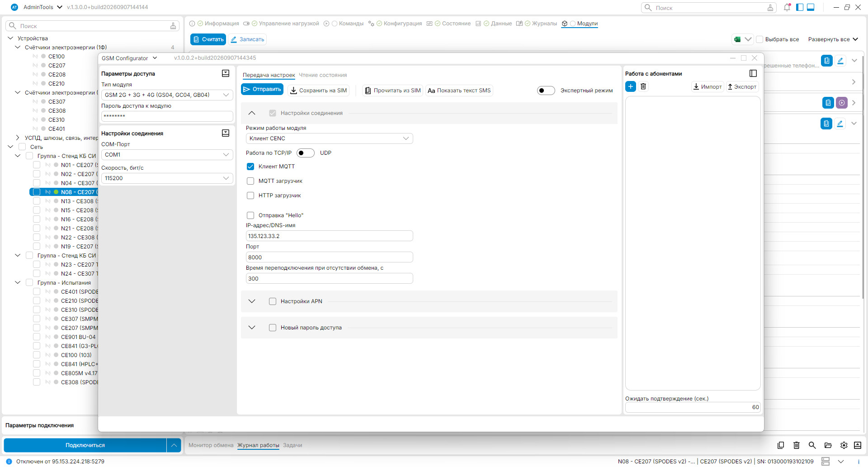
Task: Toggle the Работа с абонентами panel icon
Action: 753,73
